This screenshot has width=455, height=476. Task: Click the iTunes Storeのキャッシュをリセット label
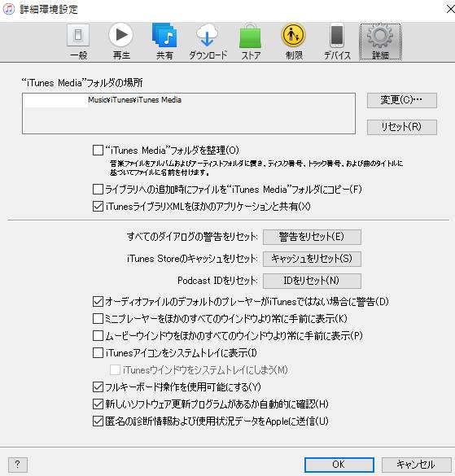[192, 259]
